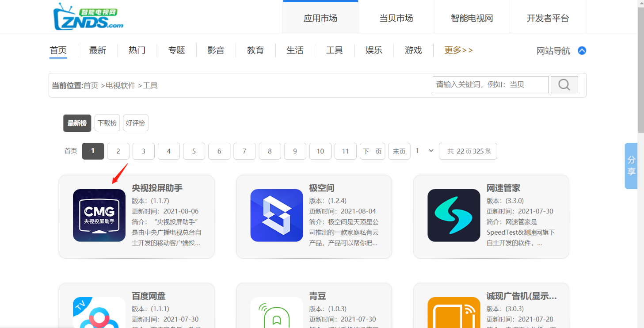The height and width of the screenshot is (328, 644).
Task: Open the 青豆 green app icon
Action: [277, 313]
